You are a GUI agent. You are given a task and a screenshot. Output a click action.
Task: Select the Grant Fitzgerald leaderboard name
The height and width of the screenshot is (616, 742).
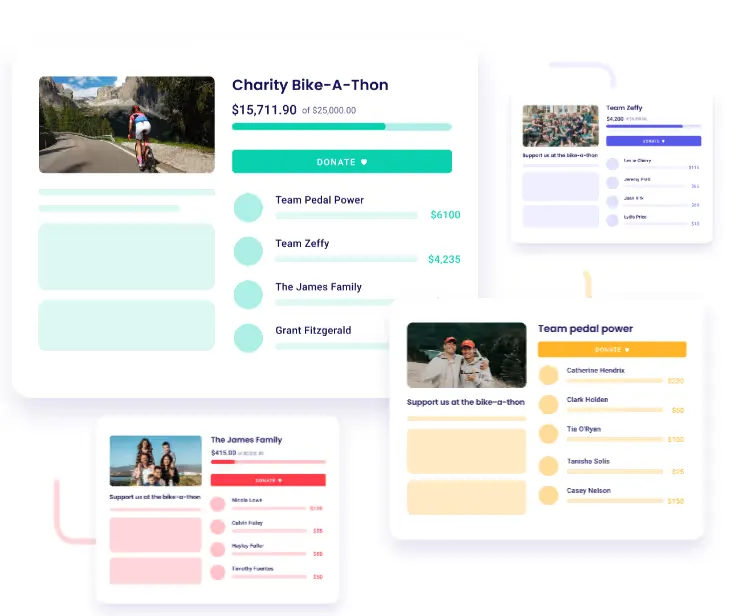click(313, 330)
